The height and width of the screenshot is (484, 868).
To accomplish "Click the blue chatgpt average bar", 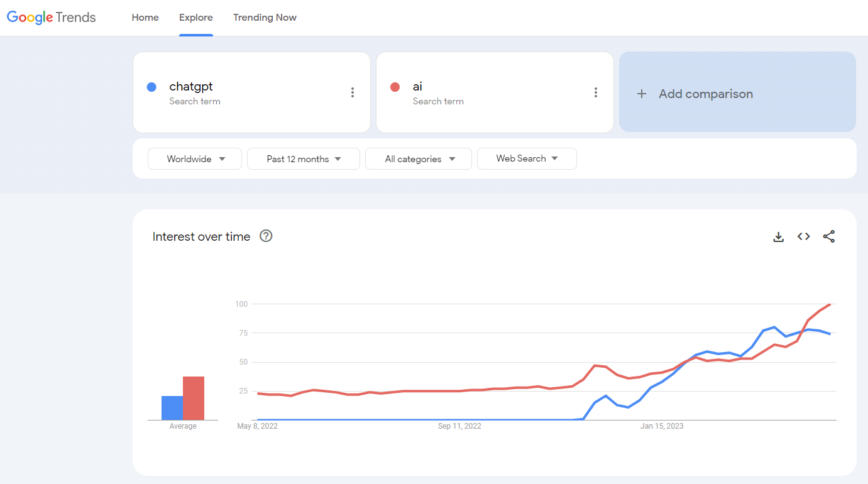I will click(172, 408).
